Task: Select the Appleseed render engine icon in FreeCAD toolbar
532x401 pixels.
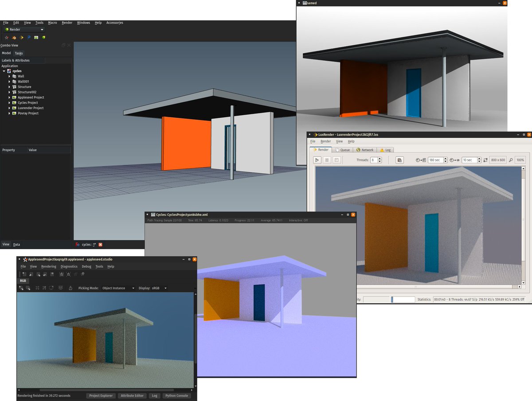Action: point(7,38)
